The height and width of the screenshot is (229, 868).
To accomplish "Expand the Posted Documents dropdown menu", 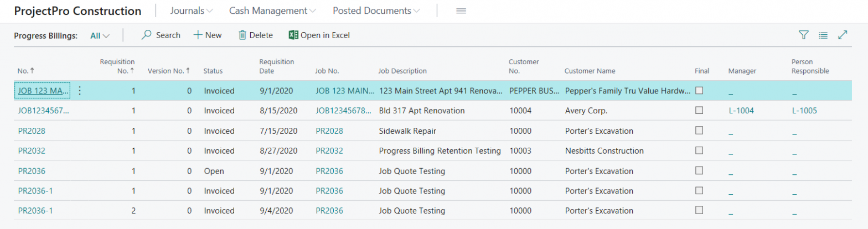I will coord(376,11).
